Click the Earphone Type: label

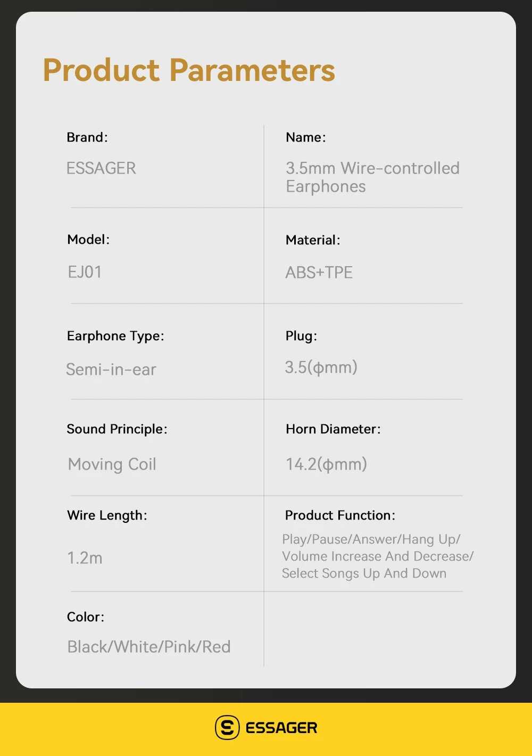coord(115,336)
